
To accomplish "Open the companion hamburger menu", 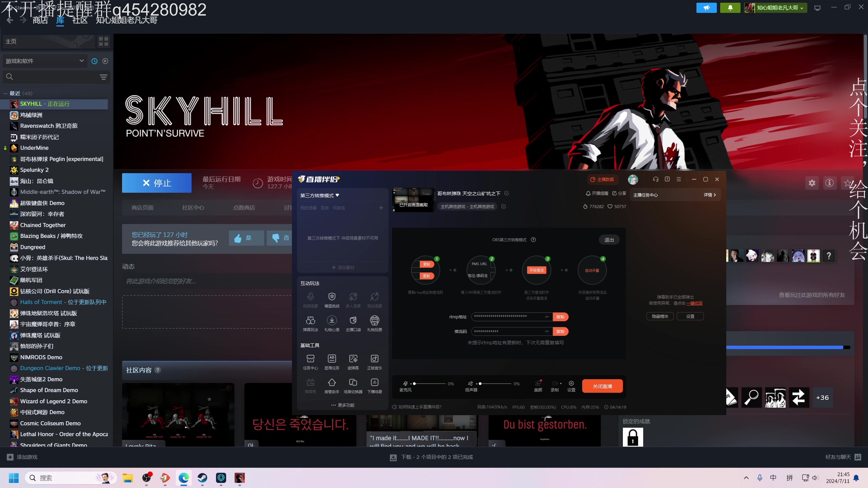I will click(678, 179).
